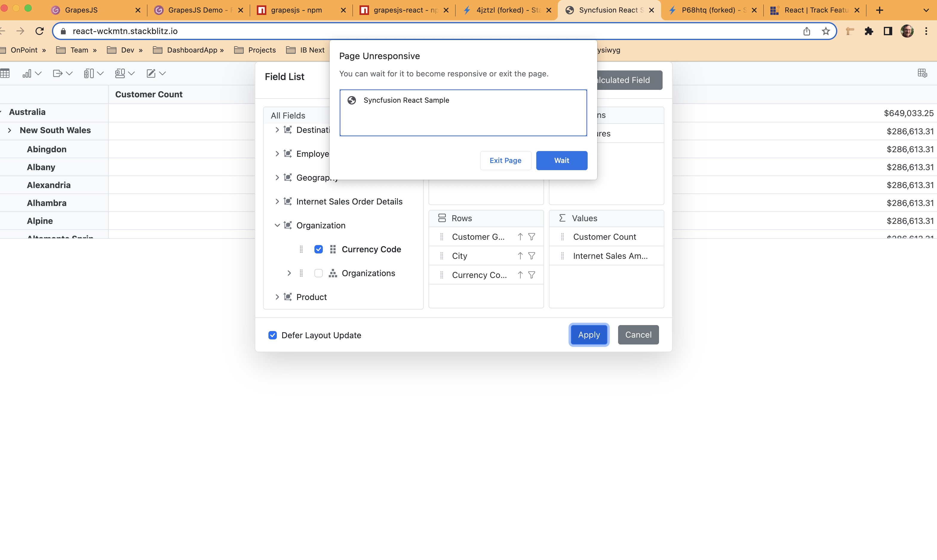937x560 pixels.
Task: Click the grid view toolbar icon
Action: (5, 73)
